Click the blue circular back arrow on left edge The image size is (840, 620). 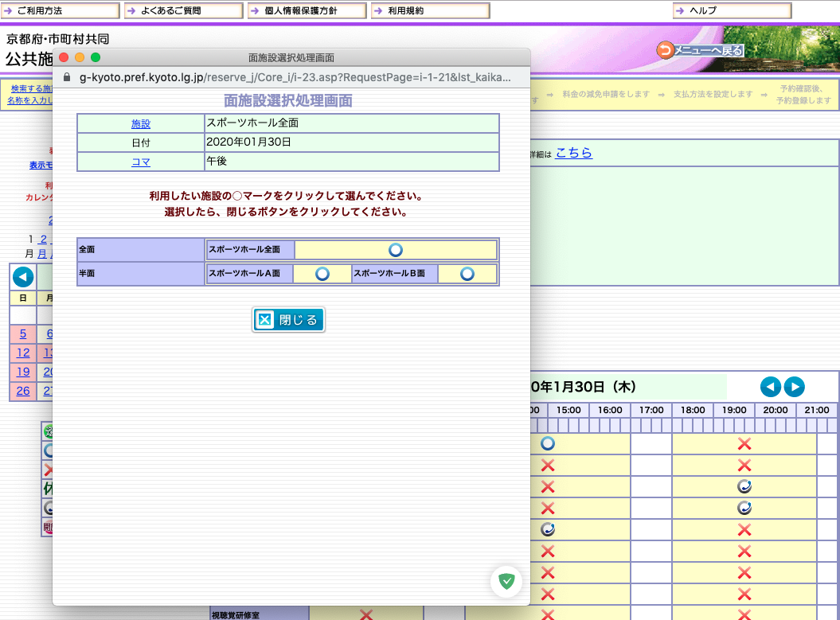coord(22,277)
